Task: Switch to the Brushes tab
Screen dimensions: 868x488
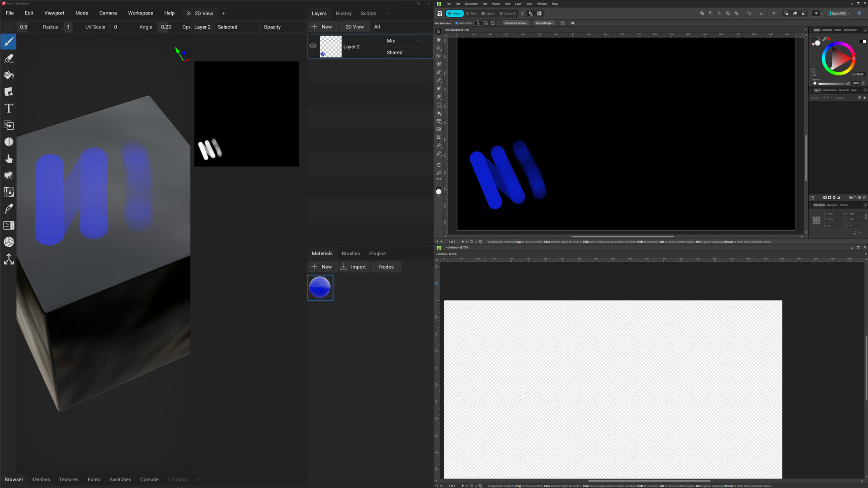Action: pos(350,253)
